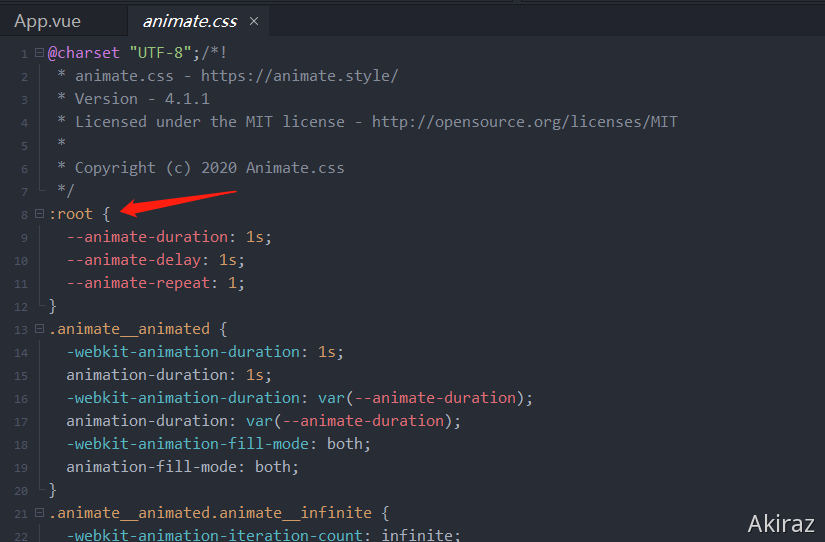Viewport: 825px width, 542px height.
Task: Collapse the :root rule fold marker
Action: 39,214
